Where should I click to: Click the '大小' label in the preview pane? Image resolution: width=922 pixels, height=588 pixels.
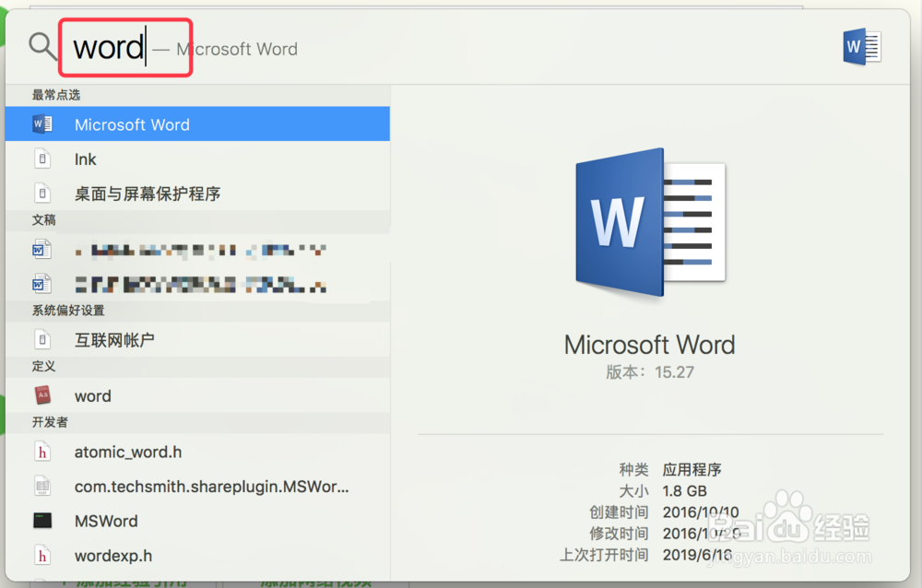point(634,491)
